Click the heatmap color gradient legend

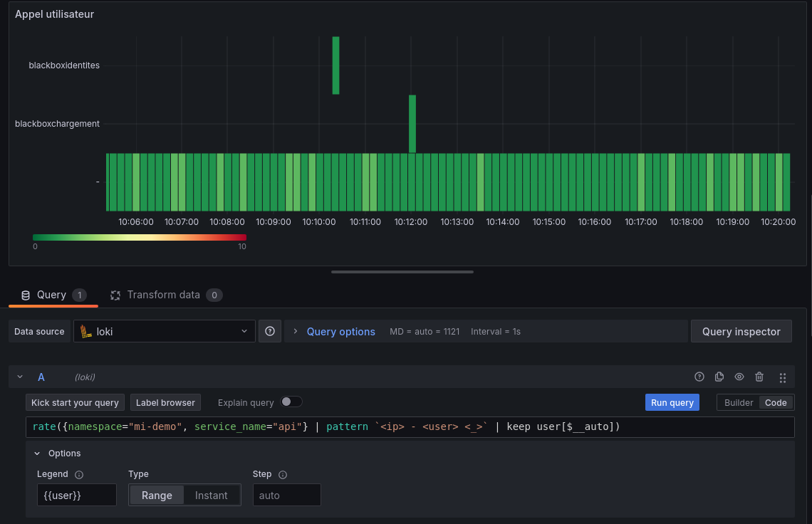pyautogui.click(x=139, y=237)
